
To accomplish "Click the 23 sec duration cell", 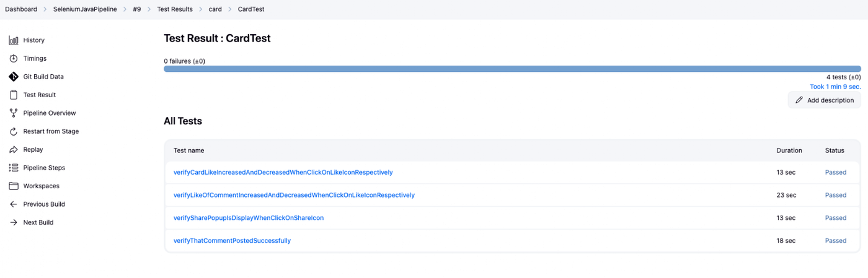I will click(786, 195).
